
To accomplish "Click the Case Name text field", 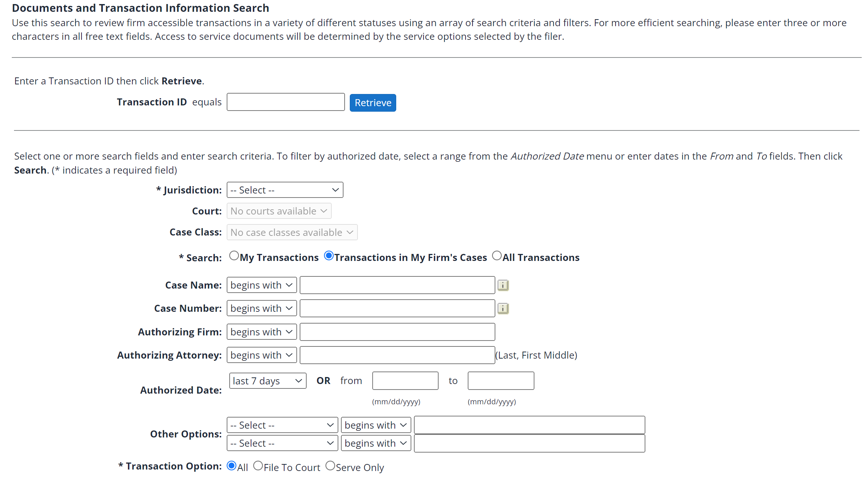I will click(x=397, y=285).
